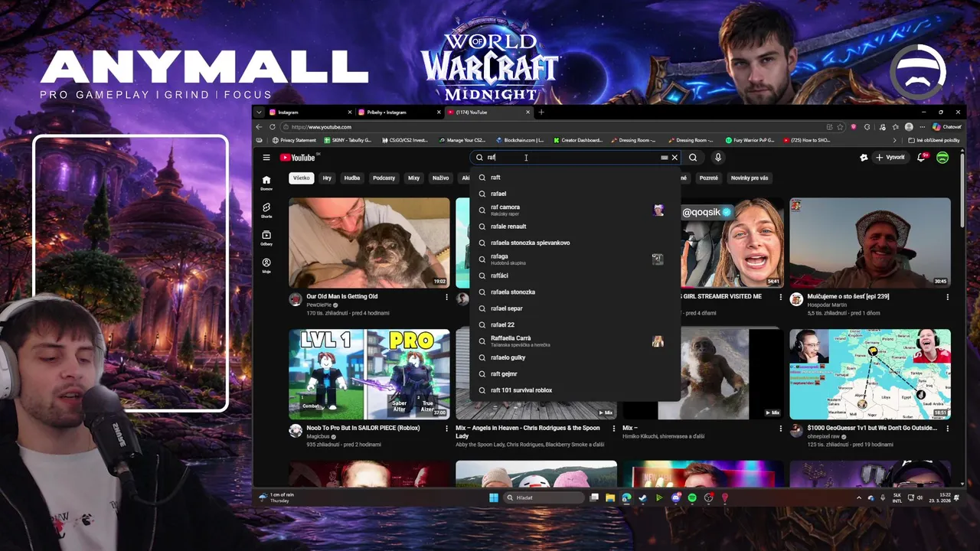The image size is (980, 551).
Task: Click the YouTube logo
Action: [x=297, y=158]
